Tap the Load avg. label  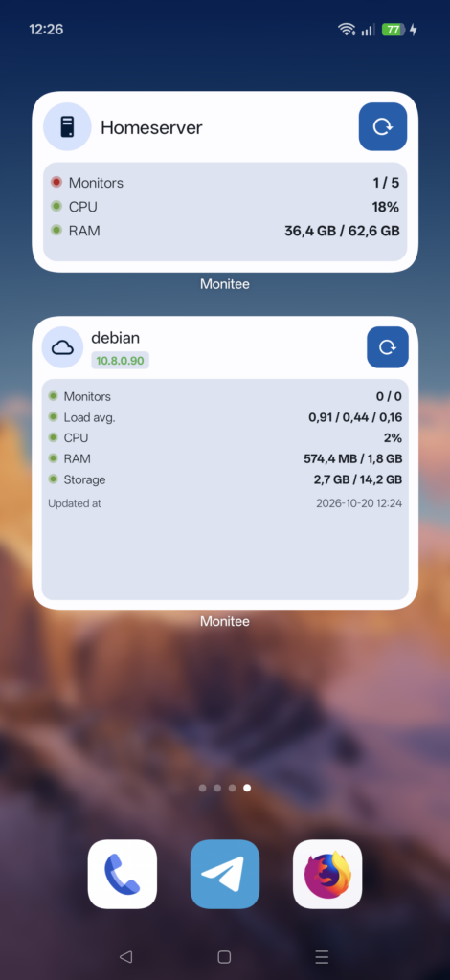coord(89,417)
